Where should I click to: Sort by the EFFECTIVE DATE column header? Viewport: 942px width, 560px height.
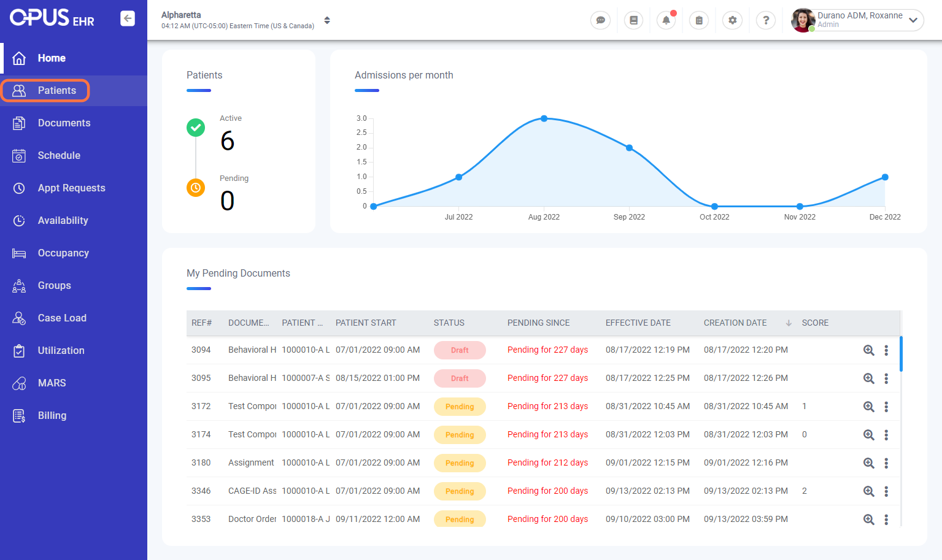click(638, 323)
